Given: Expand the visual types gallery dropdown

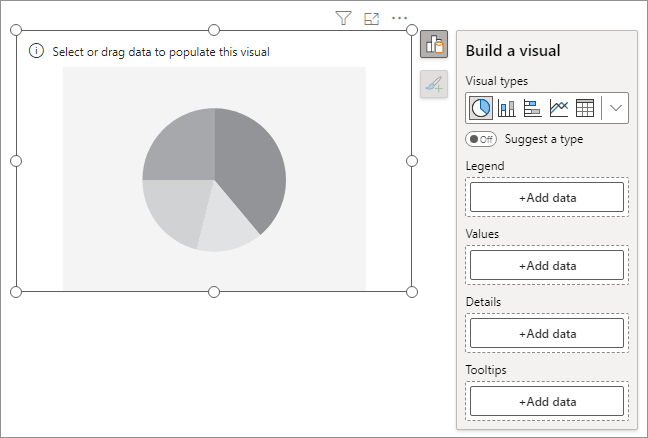Looking at the screenshot, I should [615, 108].
